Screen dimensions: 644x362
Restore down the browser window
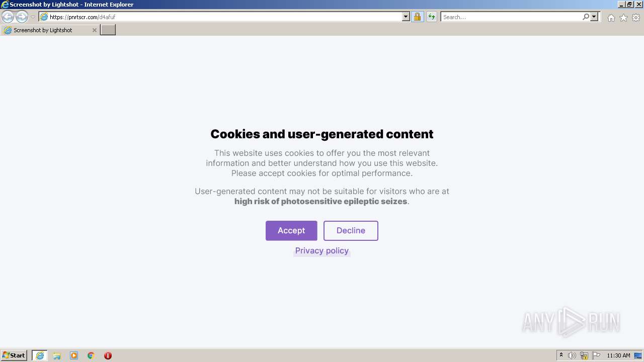pos(629,5)
